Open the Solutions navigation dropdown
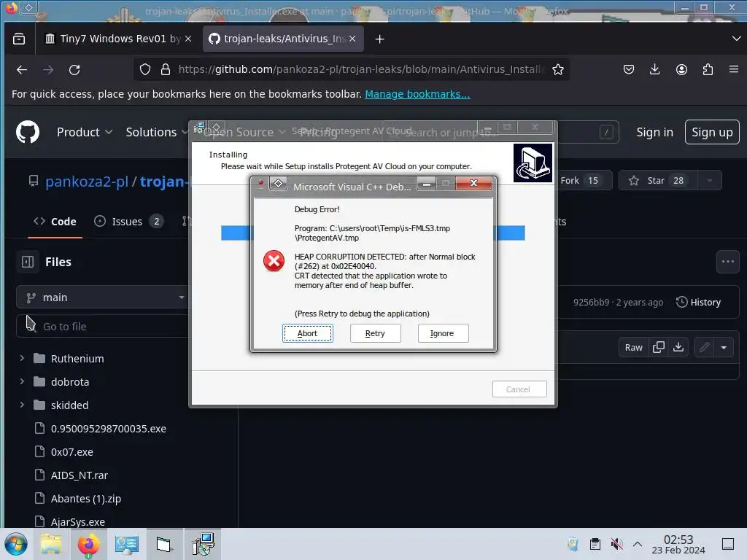This screenshot has height=560, width=747. pos(156,132)
